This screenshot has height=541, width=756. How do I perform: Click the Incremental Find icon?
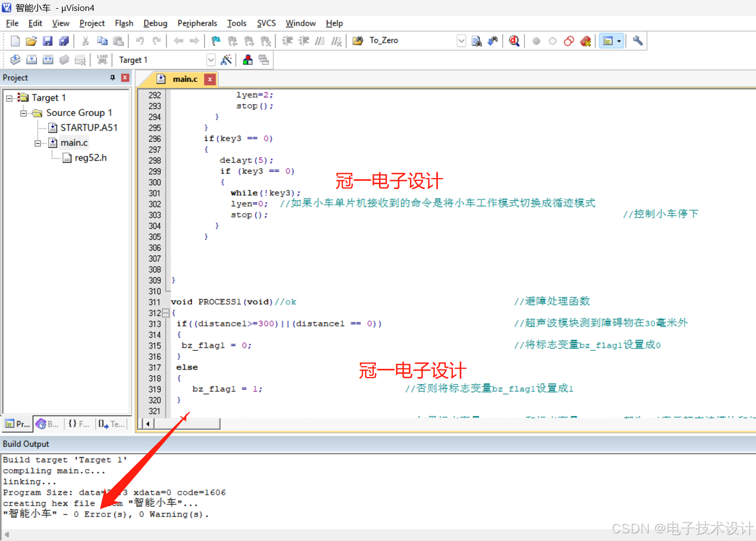(x=492, y=41)
